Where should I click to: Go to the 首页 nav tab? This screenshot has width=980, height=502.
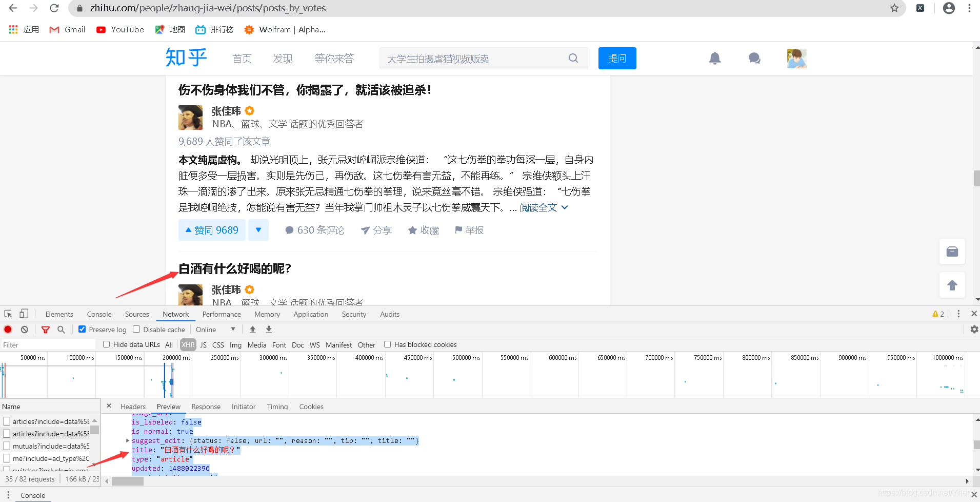[x=242, y=59]
